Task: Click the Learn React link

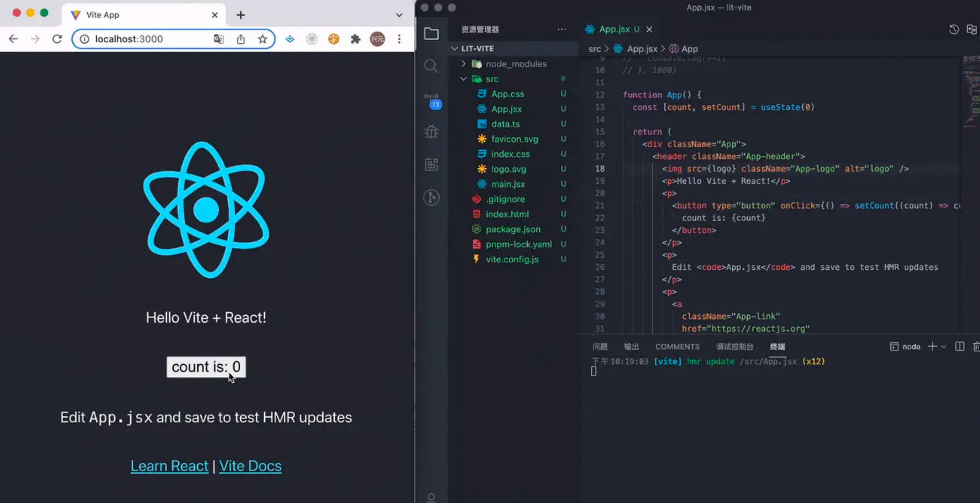Action: click(169, 465)
